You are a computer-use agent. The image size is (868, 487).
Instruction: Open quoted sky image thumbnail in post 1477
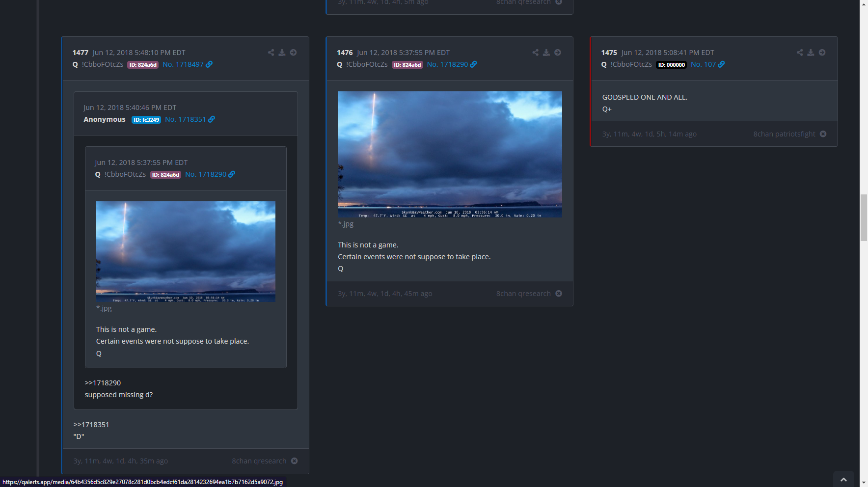(186, 251)
